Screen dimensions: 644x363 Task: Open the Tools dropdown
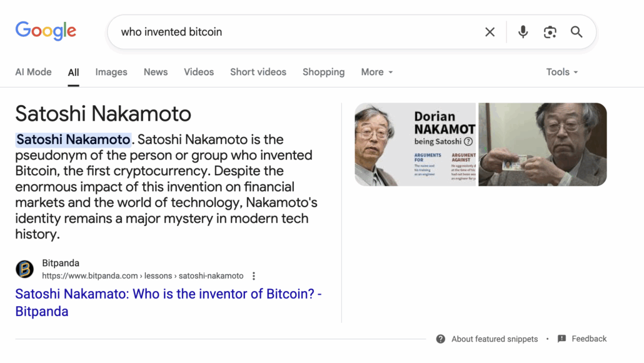pyautogui.click(x=561, y=72)
